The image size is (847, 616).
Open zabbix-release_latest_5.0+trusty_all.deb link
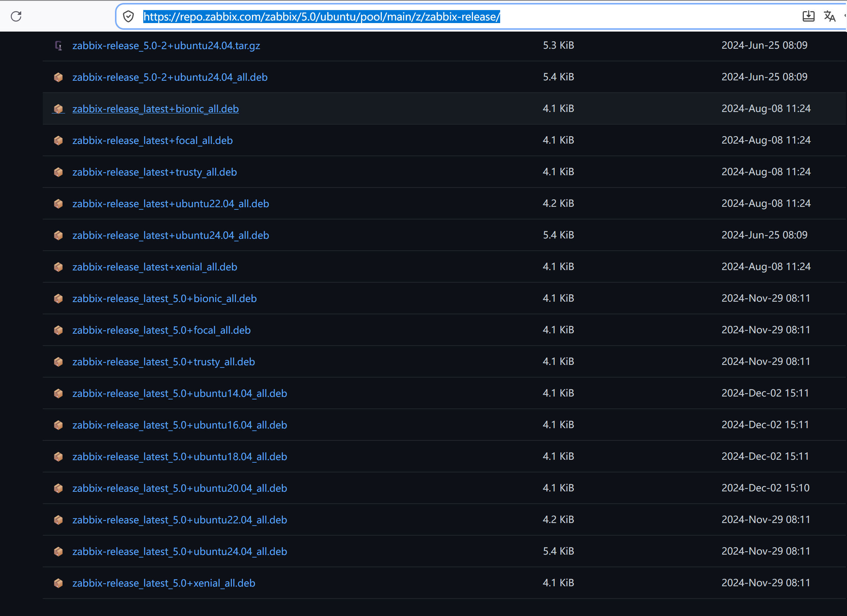[x=164, y=362]
